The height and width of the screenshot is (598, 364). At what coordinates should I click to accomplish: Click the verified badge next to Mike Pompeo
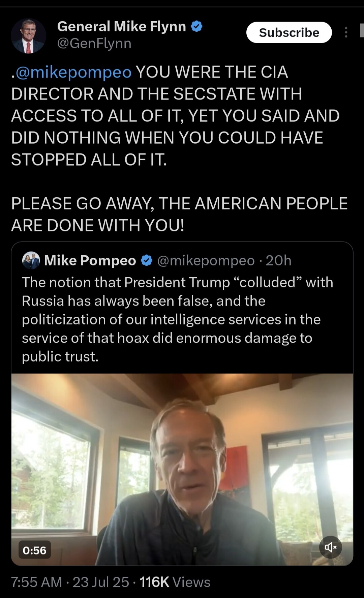click(147, 260)
